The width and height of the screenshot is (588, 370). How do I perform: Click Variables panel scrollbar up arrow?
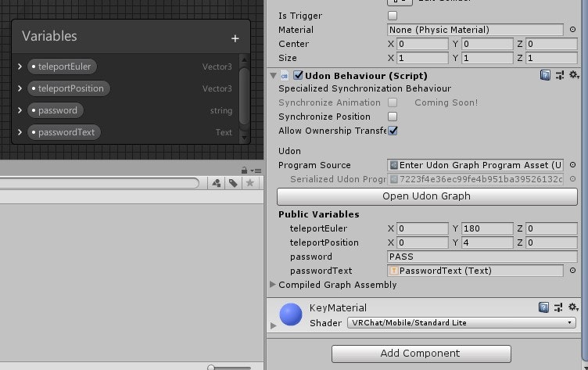[x=244, y=59]
